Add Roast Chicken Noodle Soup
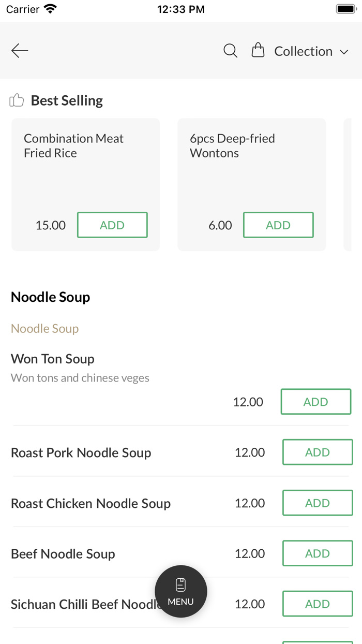 [317, 503]
